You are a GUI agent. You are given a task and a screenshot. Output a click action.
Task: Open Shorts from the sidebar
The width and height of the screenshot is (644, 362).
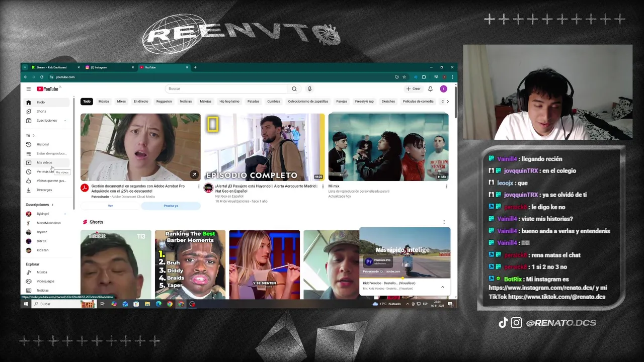pyautogui.click(x=47, y=112)
